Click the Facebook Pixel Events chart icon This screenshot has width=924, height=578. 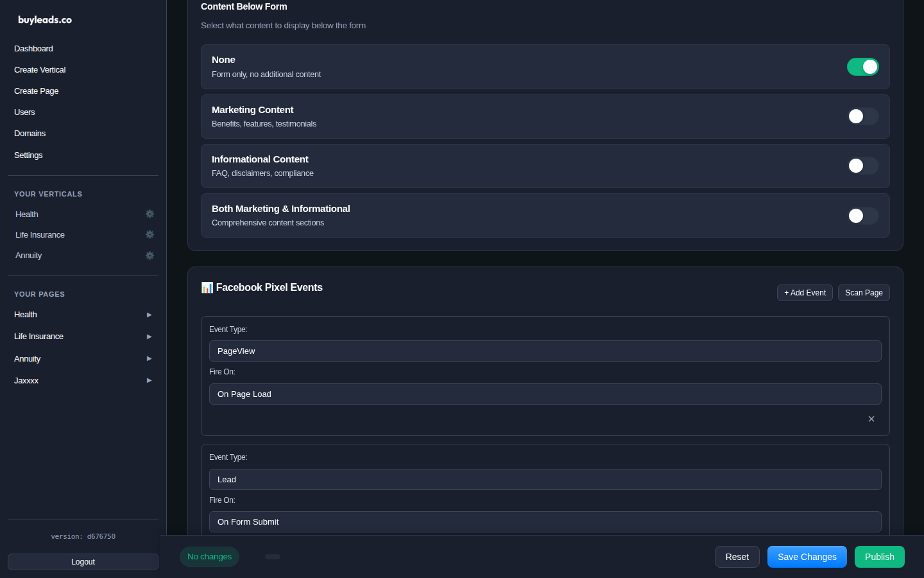tap(207, 287)
